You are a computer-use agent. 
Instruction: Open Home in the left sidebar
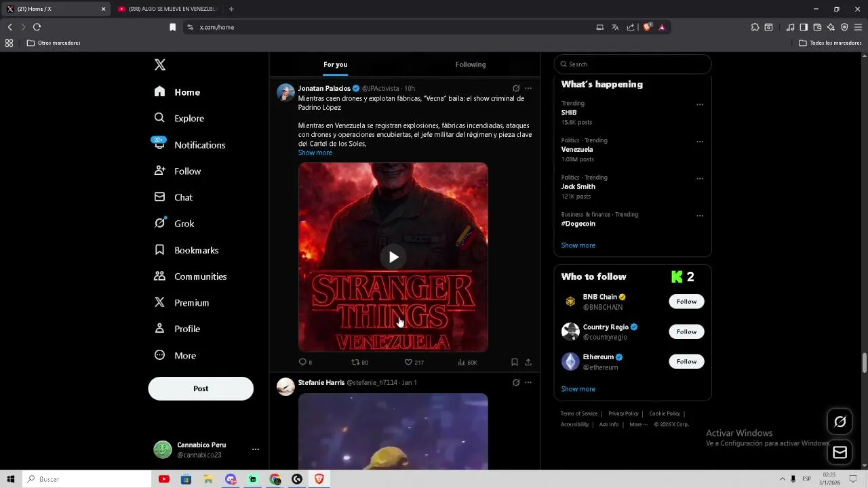178,92
